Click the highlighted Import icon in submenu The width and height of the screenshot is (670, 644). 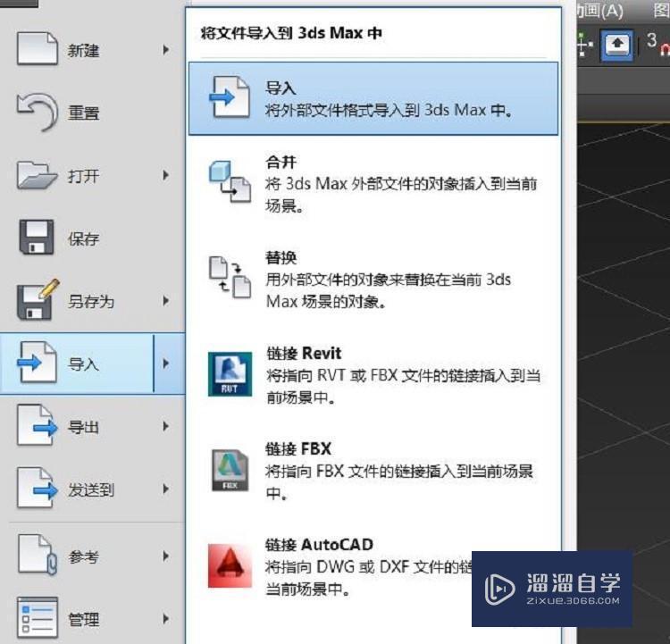[230, 97]
